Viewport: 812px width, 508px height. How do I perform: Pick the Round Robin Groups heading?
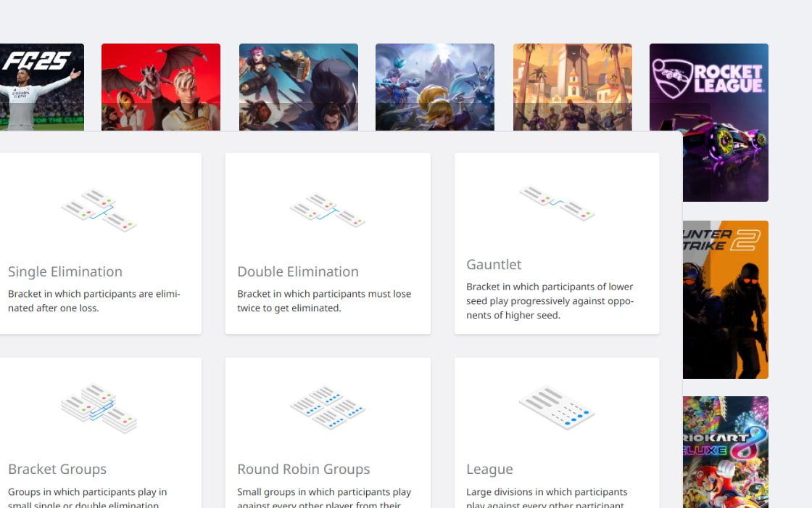[304, 469]
